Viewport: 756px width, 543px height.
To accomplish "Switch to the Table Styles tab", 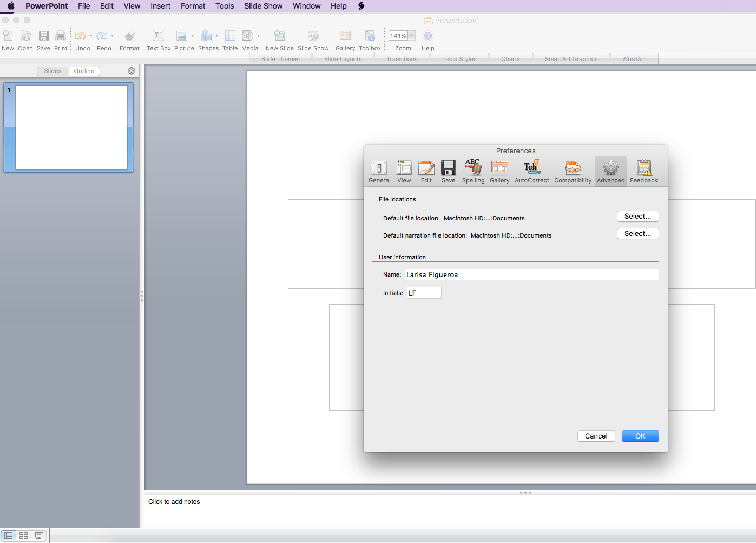I will [459, 59].
